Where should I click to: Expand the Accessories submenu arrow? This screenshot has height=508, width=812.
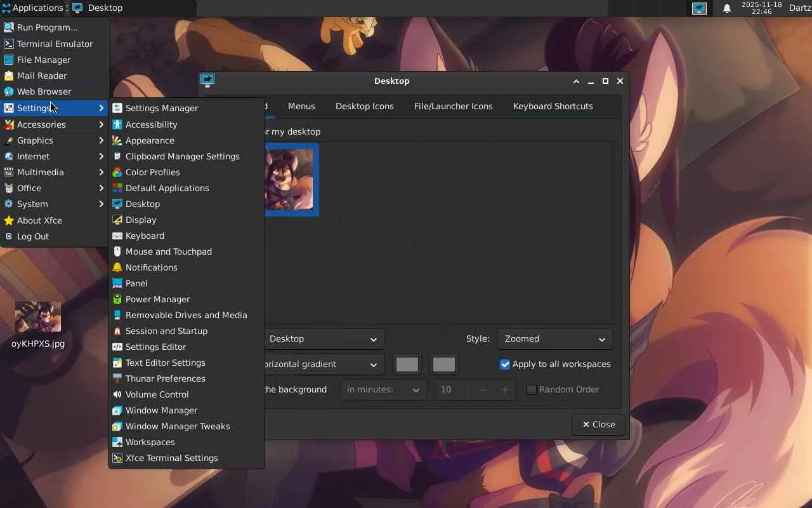pos(101,124)
